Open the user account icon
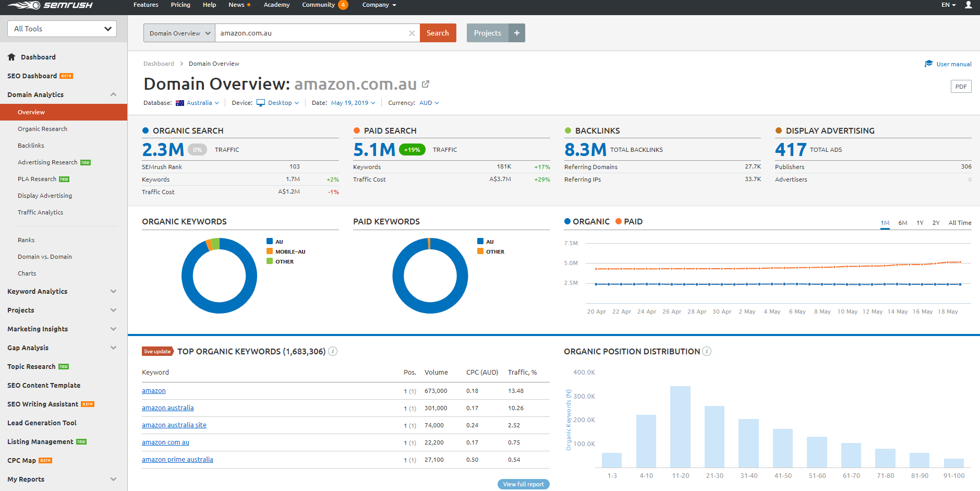The image size is (980, 491). (x=969, y=5)
